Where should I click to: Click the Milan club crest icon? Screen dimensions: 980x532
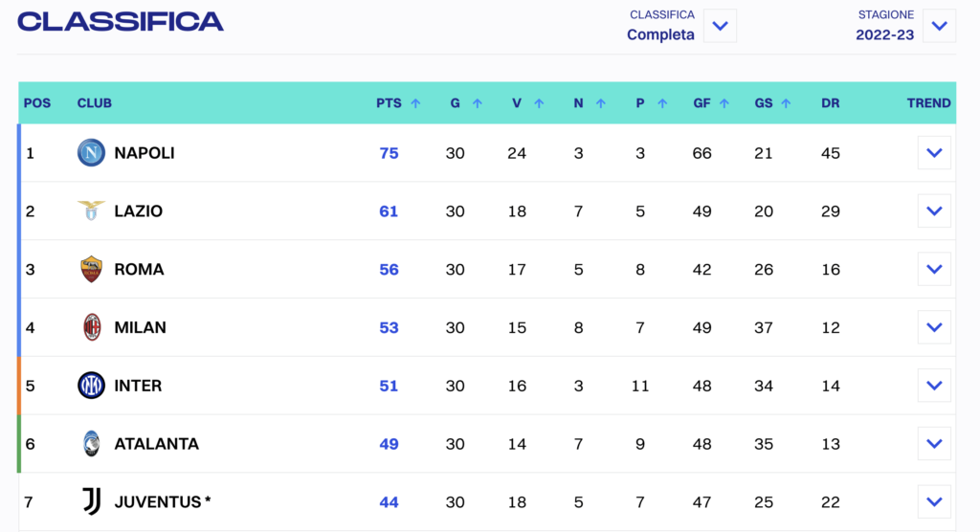tap(91, 327)
